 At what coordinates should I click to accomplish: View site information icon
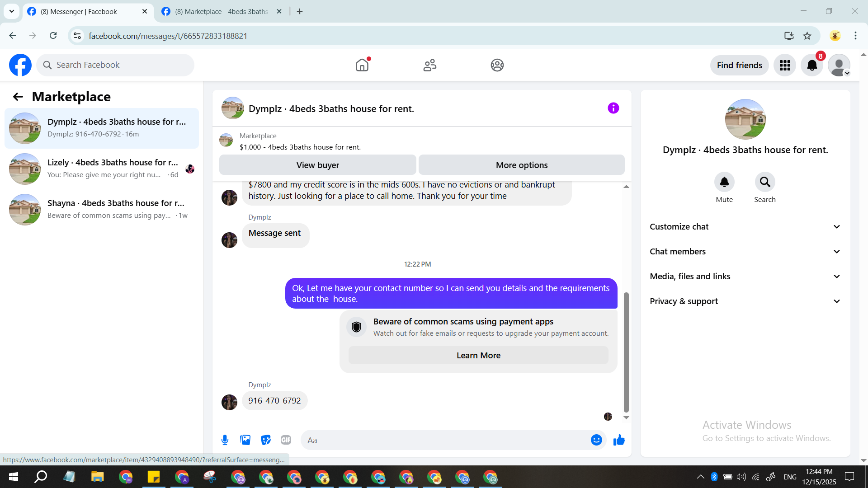point(77,36)
